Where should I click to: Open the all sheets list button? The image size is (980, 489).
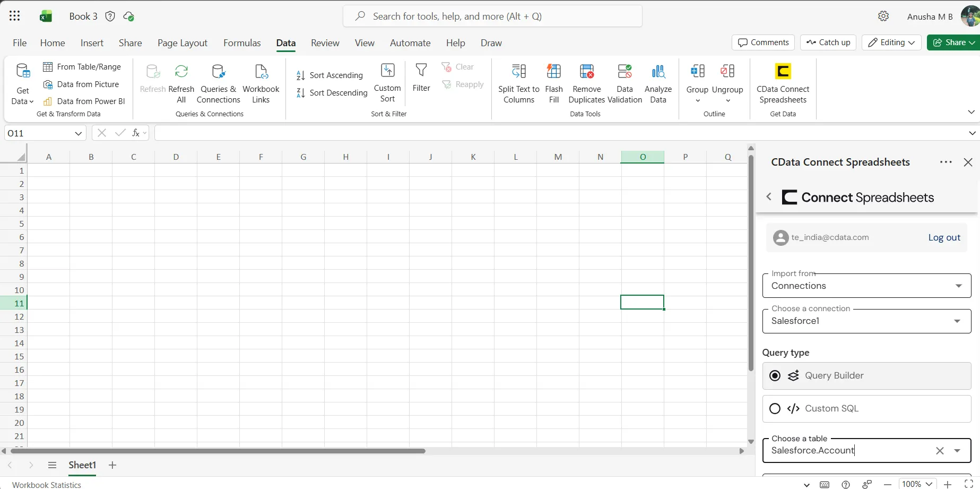point(52,465)
